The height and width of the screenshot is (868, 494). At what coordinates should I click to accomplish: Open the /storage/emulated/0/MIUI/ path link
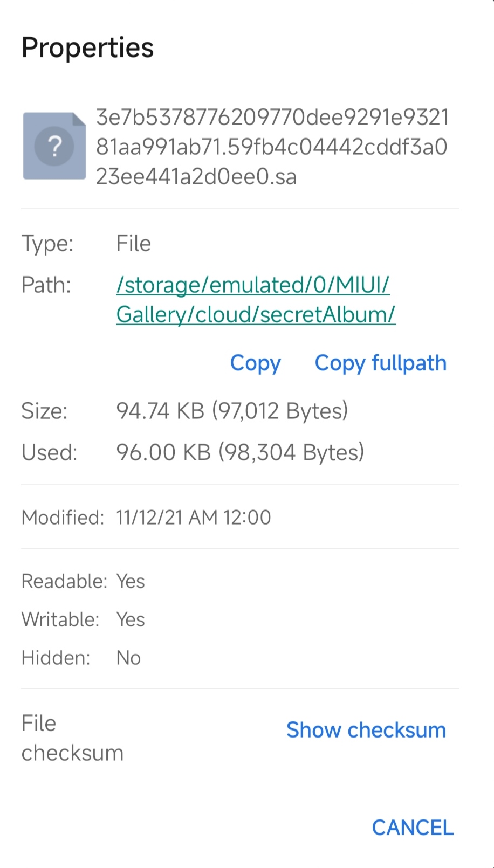tap(253, 285)
